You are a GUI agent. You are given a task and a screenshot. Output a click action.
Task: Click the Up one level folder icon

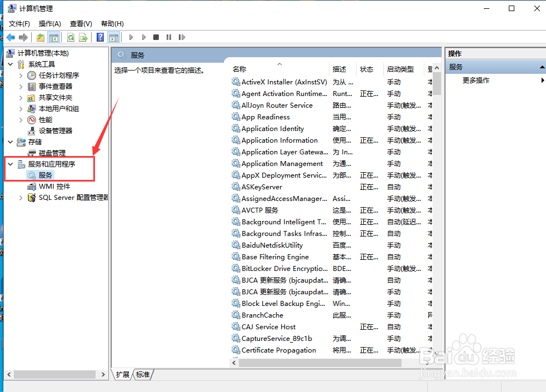point(41,37)
